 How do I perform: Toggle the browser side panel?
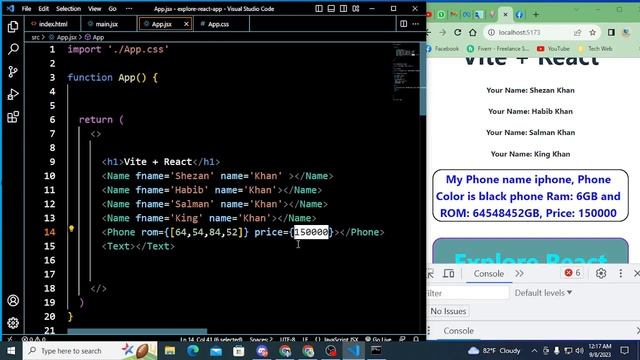tap(611, 32)
